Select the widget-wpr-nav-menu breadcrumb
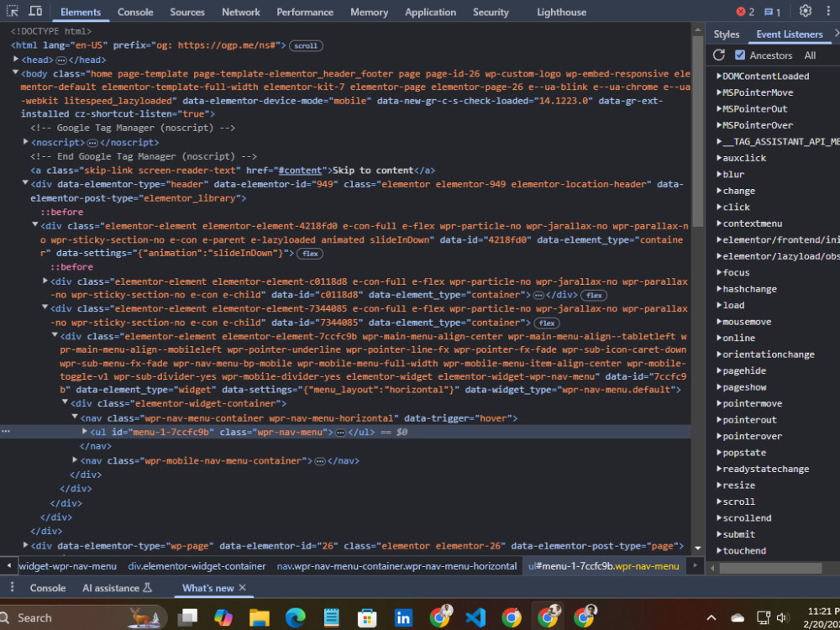This screenshot has height=630, width=840. (67, 565)
